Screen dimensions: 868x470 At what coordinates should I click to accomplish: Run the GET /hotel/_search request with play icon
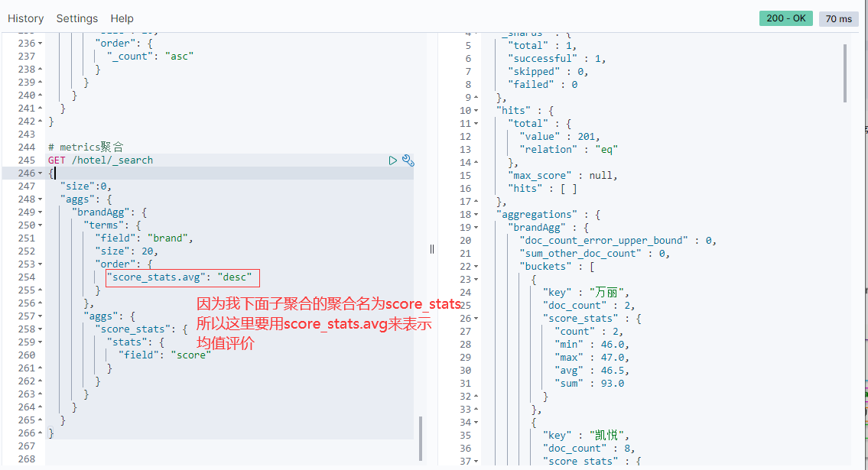coord(392,160)
